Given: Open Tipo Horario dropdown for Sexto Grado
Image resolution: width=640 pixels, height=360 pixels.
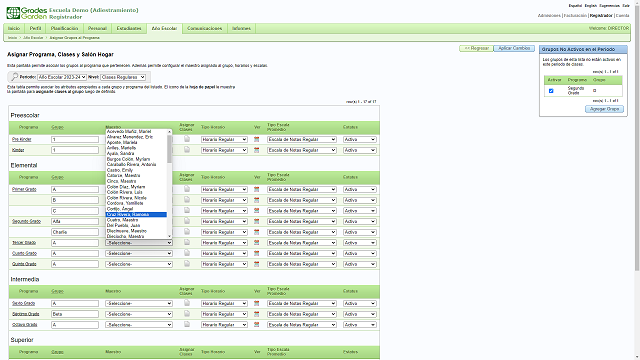Looking at the screenshot, I should click(x=224, y=303).
